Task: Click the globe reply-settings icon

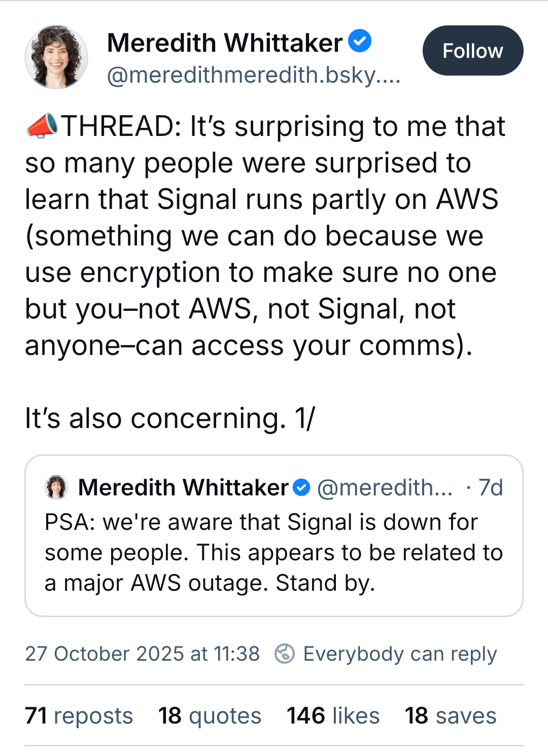Action: 285,654
